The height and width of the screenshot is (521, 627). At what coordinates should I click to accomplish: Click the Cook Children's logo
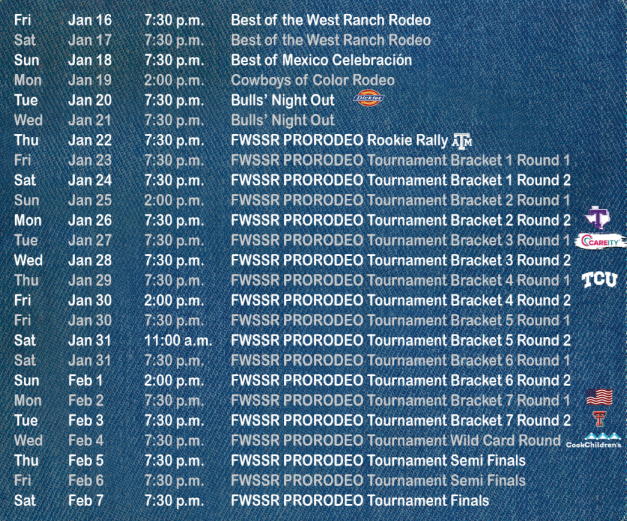pos(594,441)
